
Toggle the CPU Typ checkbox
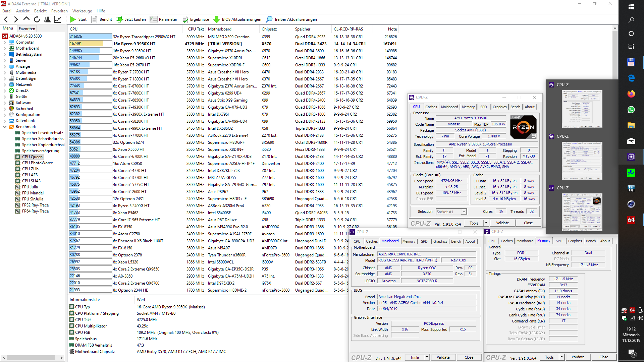coord(72,307)
